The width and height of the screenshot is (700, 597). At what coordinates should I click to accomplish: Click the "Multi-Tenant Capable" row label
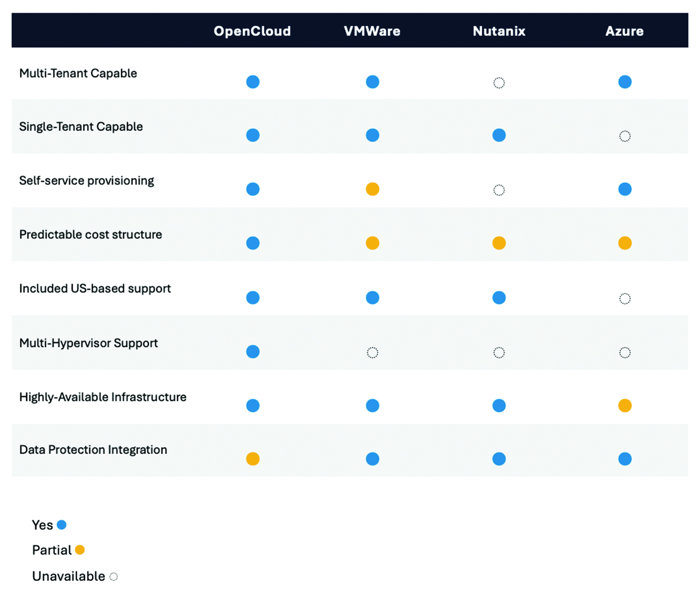pos(78,74)
